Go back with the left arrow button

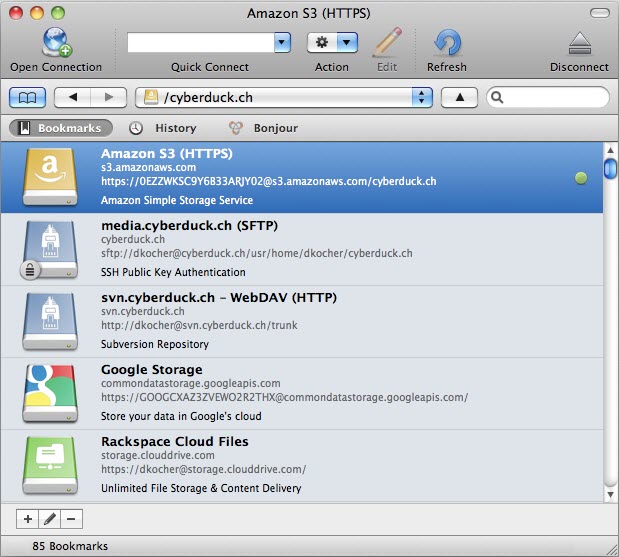pos(73,98)
